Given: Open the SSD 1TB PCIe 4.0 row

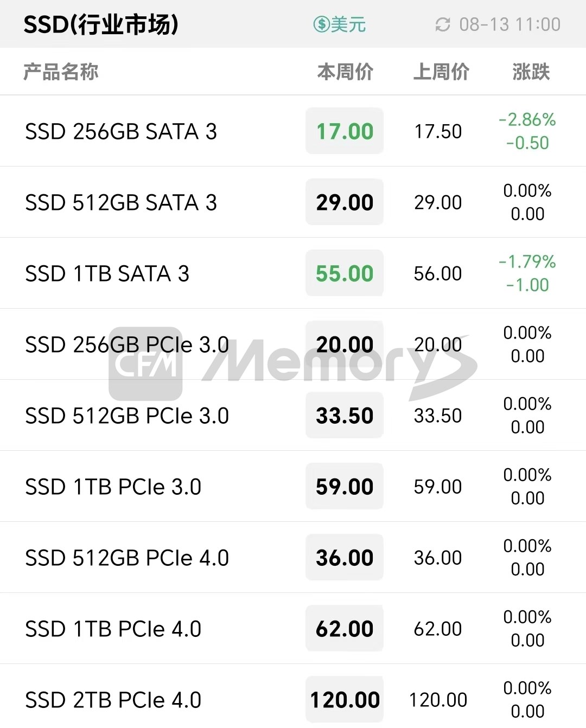Looking at the screenshot, I should tap(293, 629).
